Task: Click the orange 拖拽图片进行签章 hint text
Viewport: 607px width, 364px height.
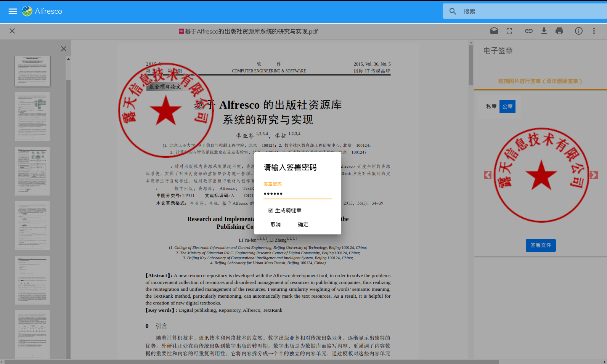Action: pyautogui.click(x=540, y=81)
